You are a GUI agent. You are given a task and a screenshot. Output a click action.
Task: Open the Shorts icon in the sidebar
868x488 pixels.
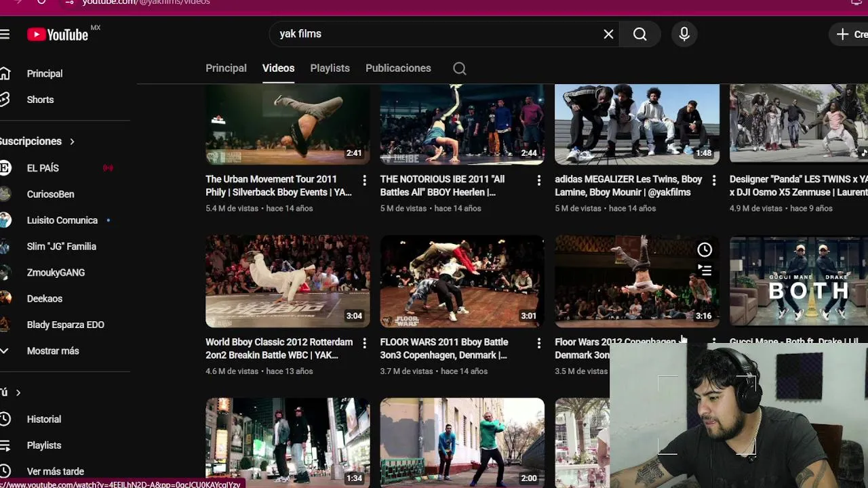click(4, 100)
